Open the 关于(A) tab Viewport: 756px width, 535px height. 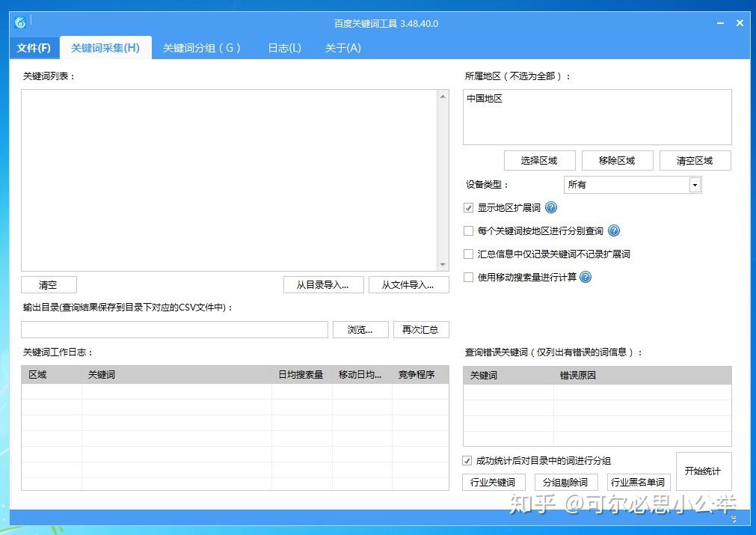pos(342,48)
